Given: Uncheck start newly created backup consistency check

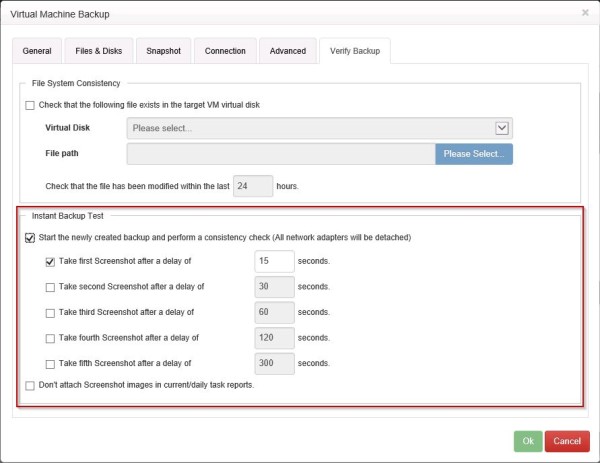Looking at the screenshot, I should [x=30, y=238].
